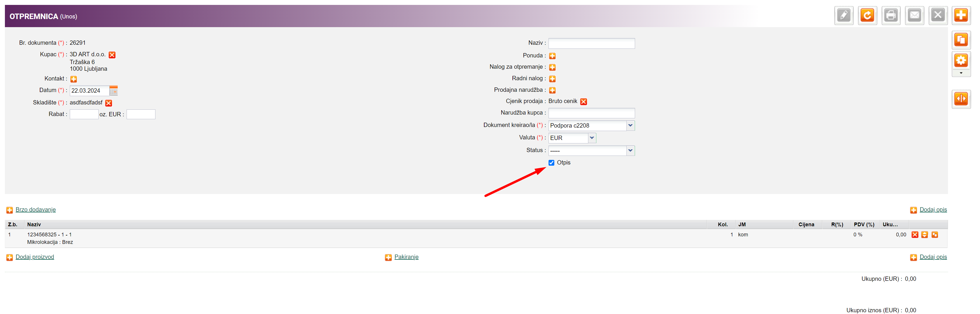Click the Brzo dodavanje link

(x=35, y=210)
